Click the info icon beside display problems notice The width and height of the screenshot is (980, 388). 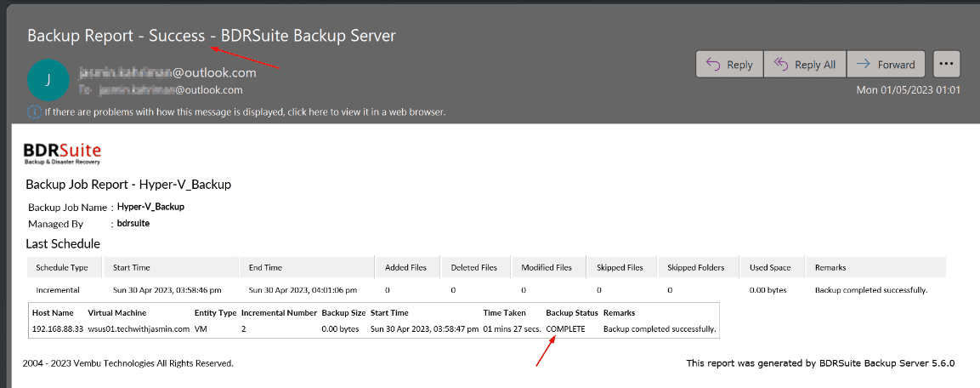tap(34, 112)
